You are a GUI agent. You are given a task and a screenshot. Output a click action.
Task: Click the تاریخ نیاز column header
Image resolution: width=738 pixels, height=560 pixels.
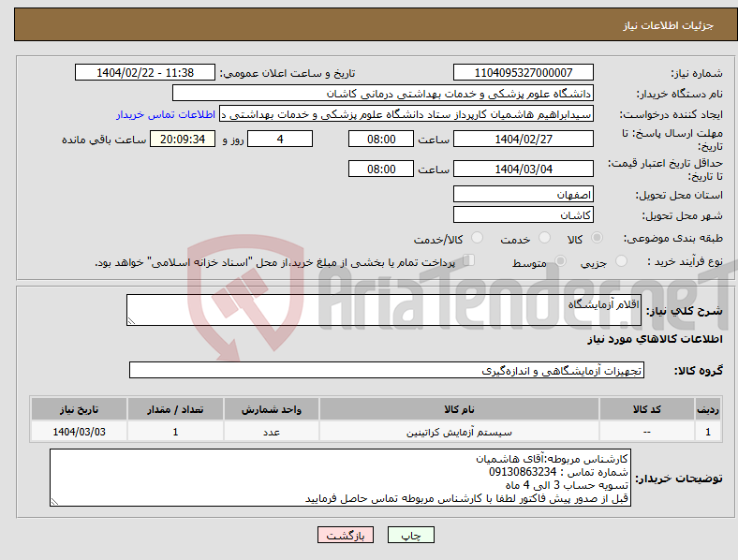point(79,409)
